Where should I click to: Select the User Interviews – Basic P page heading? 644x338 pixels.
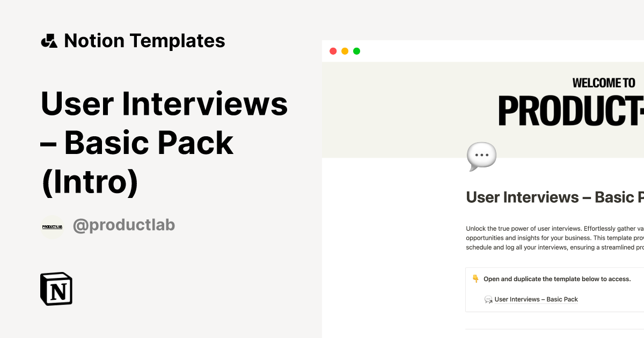[553, 197]
